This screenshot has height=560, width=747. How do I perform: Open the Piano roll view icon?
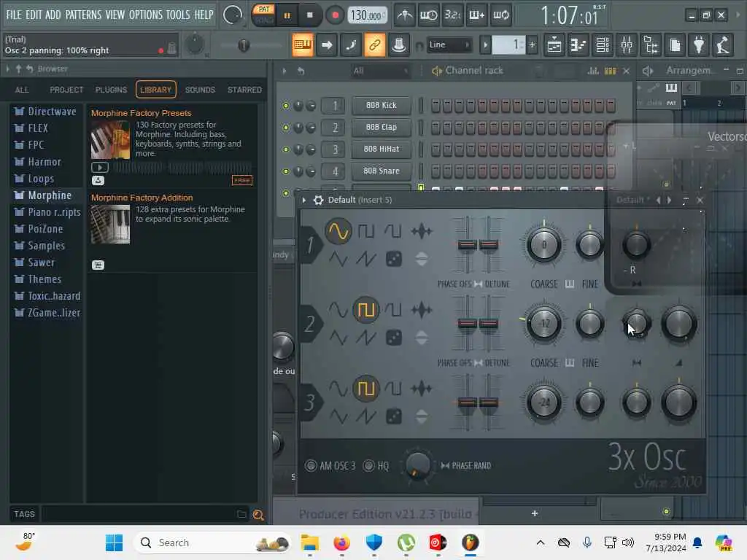pyautogui.click(x=578, y=45)
